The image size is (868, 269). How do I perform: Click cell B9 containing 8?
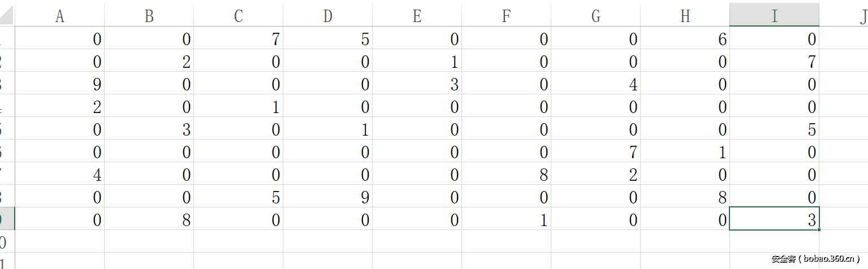point(149,220)
